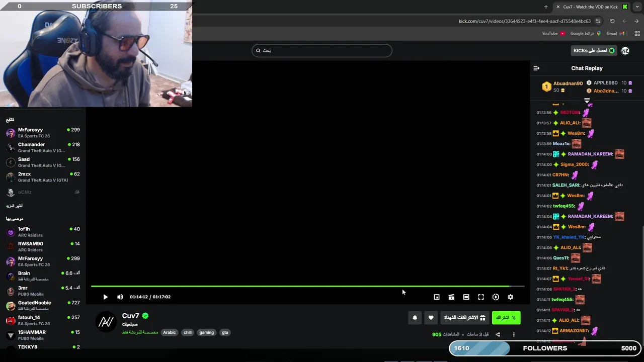The image size is (644, 362).
Task: Open chat-only category link
Action: click(x=140, y=332)
